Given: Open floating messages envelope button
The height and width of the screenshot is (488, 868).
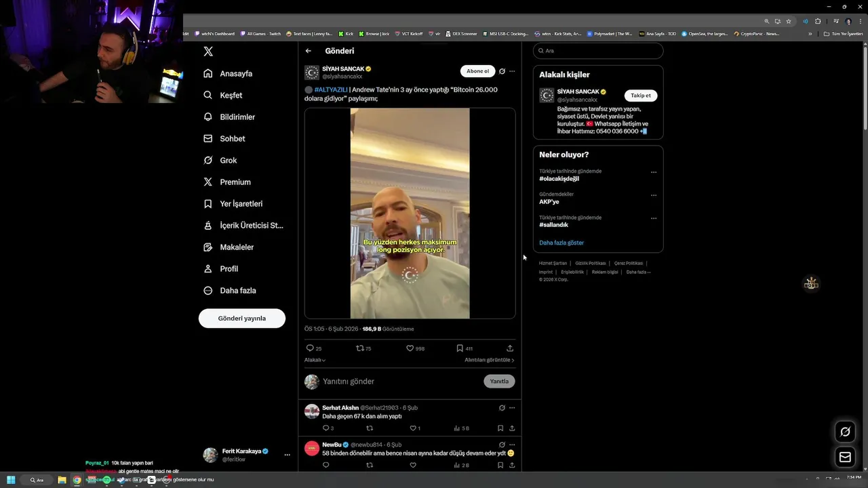Looking at the screenshot, I should pos(845,457).
